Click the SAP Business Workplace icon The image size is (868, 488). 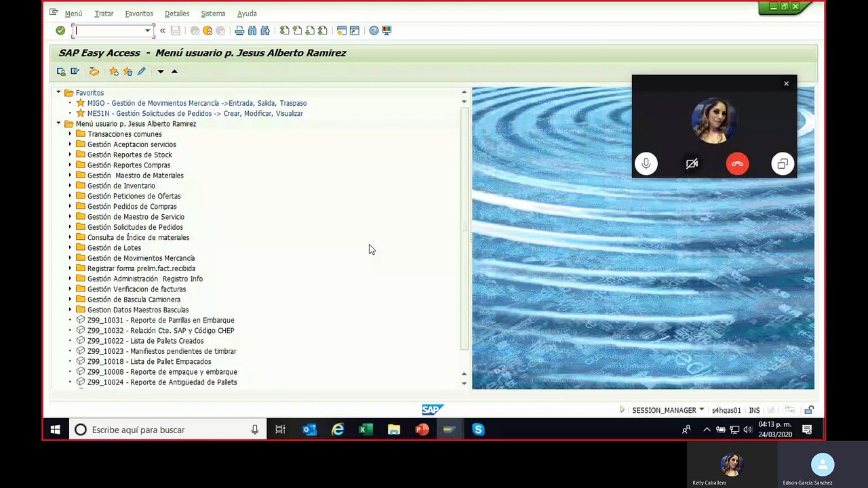(94, 71)
